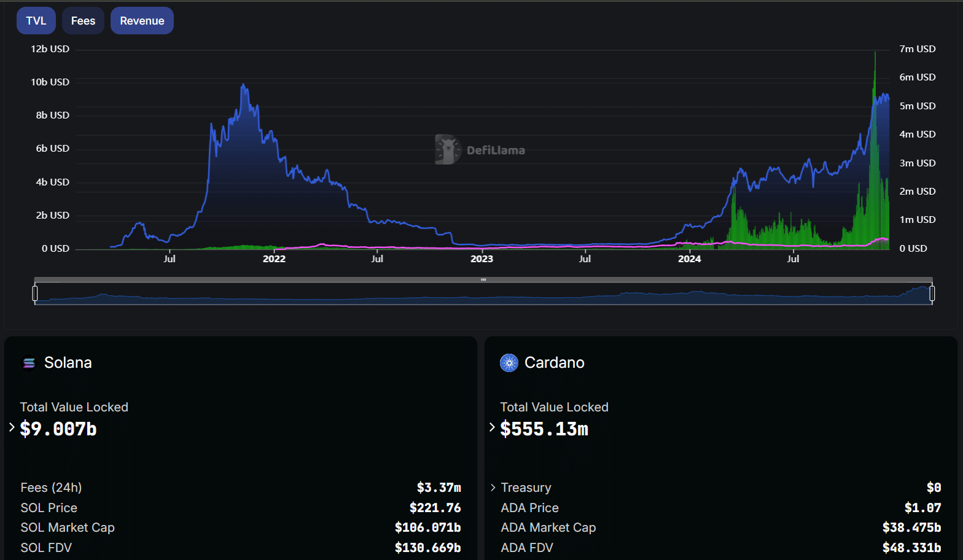Click the Solana heading text
This screenshot has width=963, height=560.
tap(68, 363)
